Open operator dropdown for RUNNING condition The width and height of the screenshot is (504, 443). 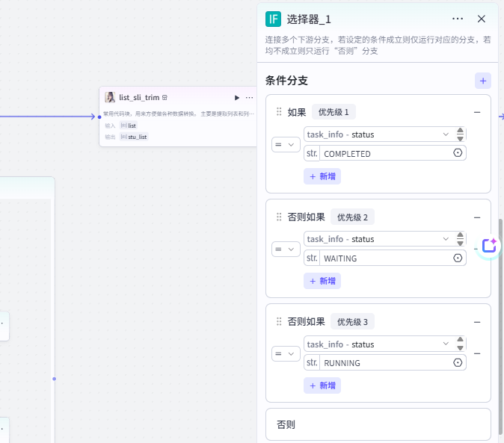[x=285, y=354]
